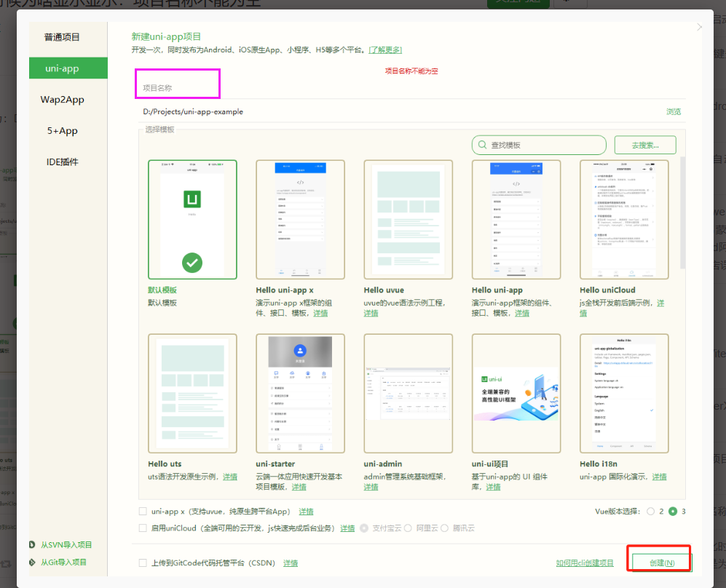The width and height of the screenshot is (726, 588).
Task: Click the red 项目名称不能为空 error message
Action: [x=411, y=71]
